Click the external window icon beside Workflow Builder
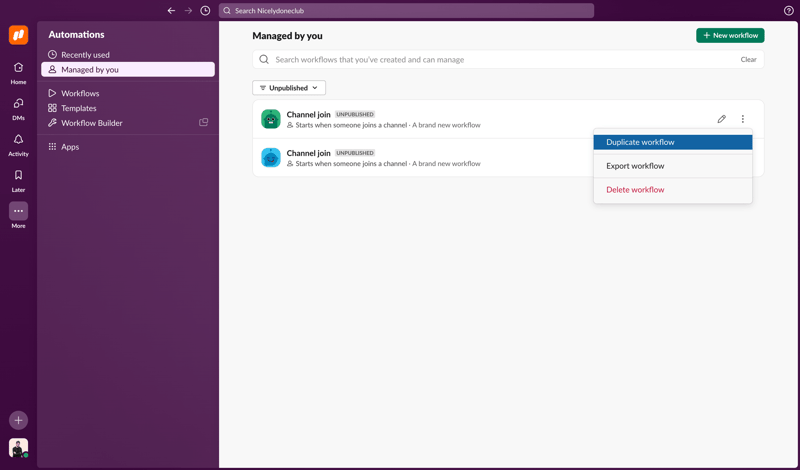 pos(204,122)
